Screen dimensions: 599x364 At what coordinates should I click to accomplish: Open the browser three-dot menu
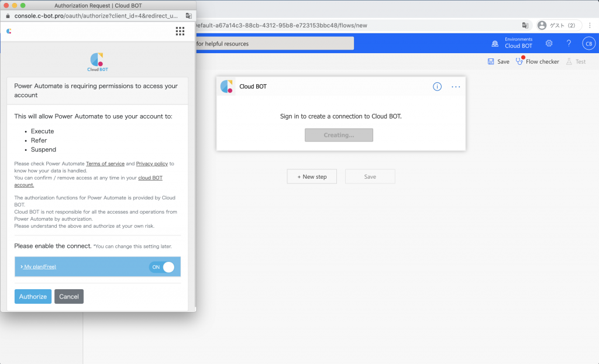click(x=590, y=25)
